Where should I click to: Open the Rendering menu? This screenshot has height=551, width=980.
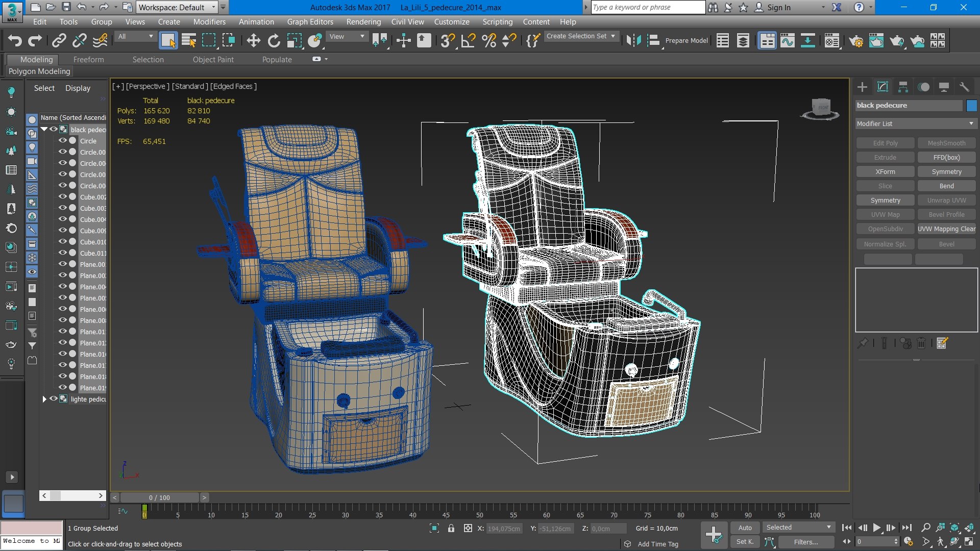click(x=363, y=22)
